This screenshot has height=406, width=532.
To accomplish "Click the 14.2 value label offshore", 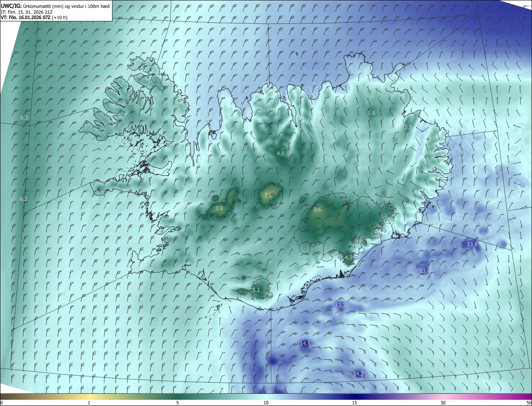I will 359,374.
